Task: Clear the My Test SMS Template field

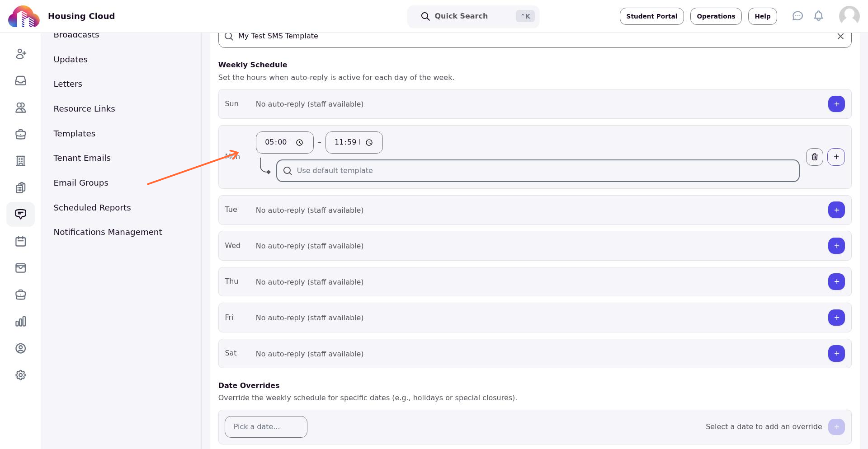Action: (x=840, y=36)
